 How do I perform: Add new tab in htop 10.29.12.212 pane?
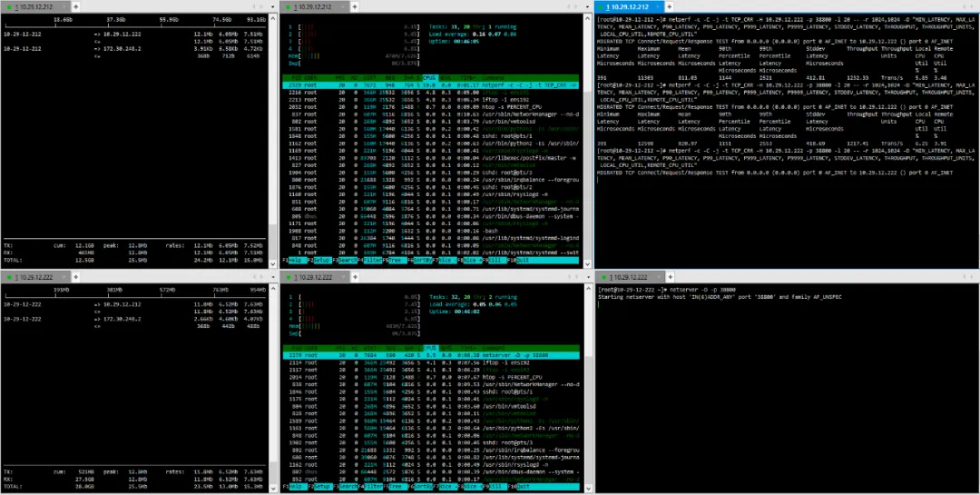coord(355,6)
